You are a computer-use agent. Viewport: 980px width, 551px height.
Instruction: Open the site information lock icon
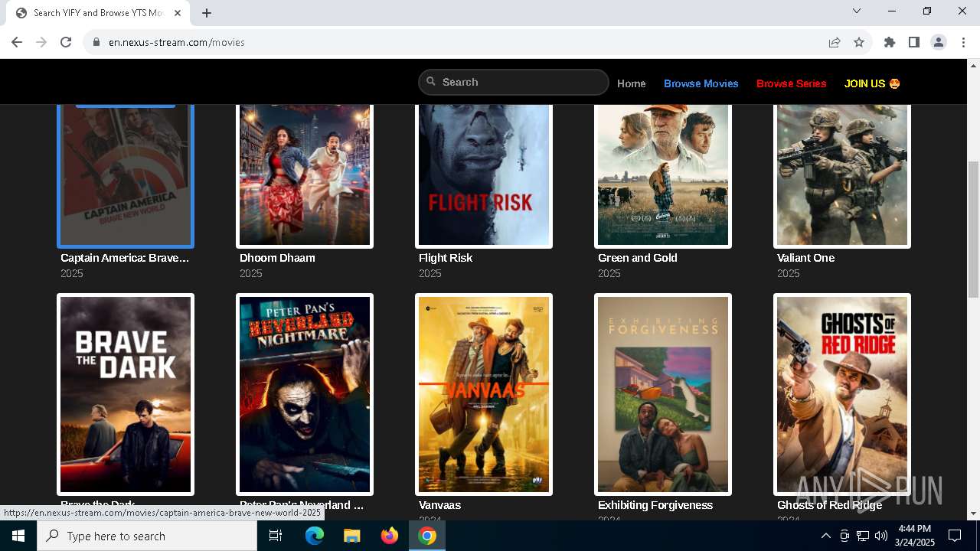tap(96, 42)
